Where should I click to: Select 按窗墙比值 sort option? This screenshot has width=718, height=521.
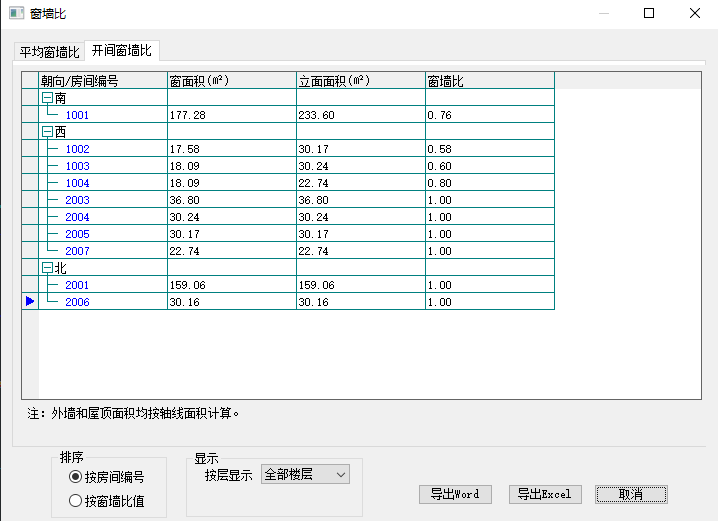[x=75, y=501]
